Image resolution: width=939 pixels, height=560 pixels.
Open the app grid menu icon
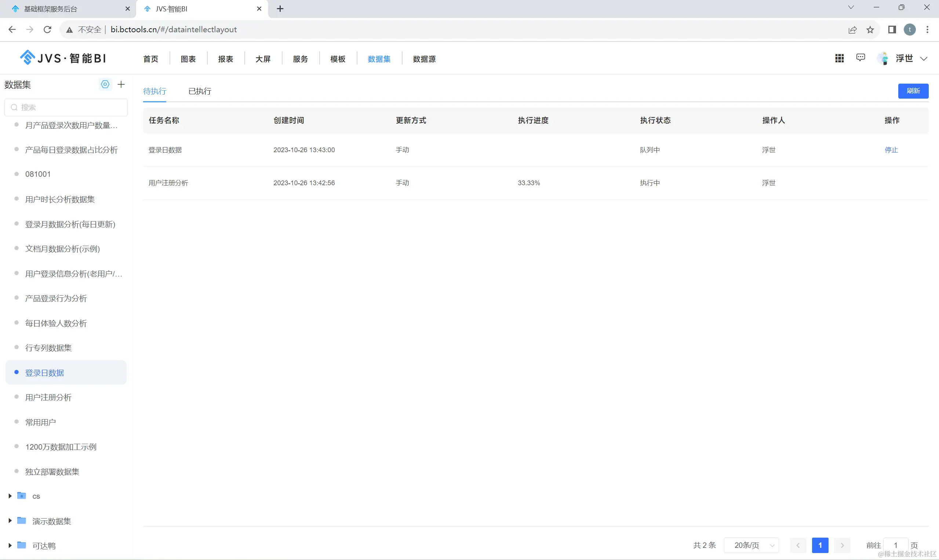839,58
